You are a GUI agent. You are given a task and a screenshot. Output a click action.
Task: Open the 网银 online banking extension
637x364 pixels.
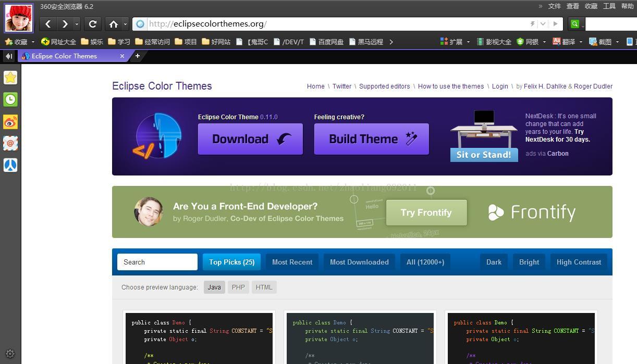click(528, 42)
